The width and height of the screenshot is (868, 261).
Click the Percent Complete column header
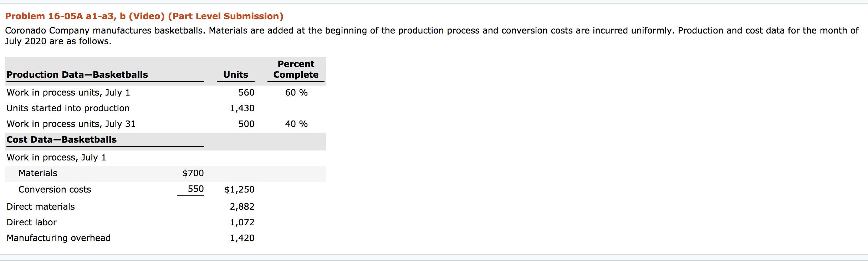296,69
